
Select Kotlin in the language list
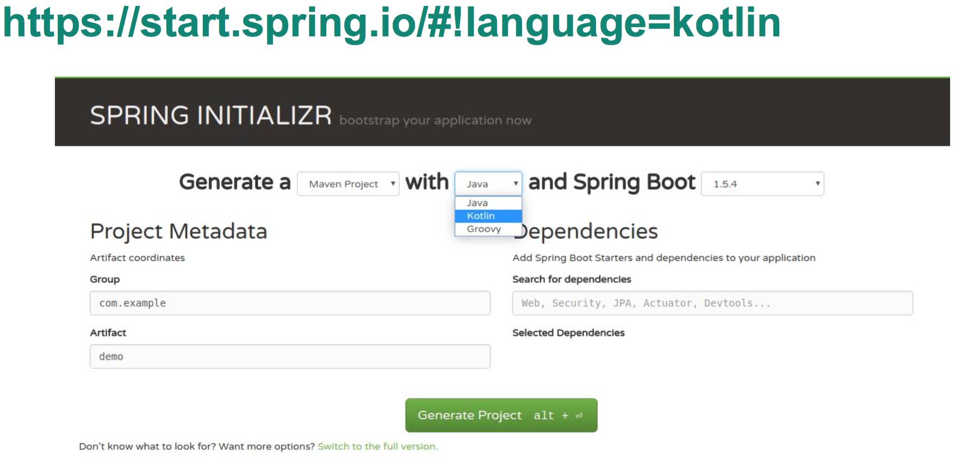pyautogui.click(x=488, y=216)
